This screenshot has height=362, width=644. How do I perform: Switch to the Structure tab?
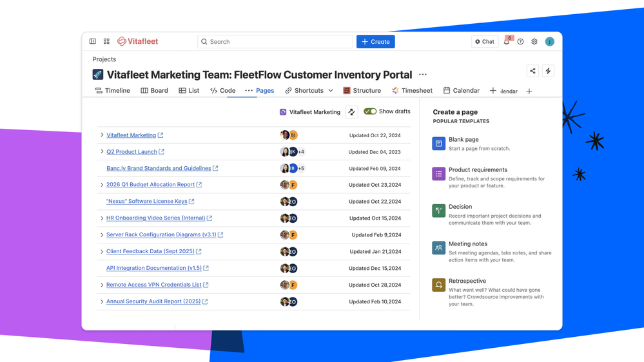pos(362,91)
